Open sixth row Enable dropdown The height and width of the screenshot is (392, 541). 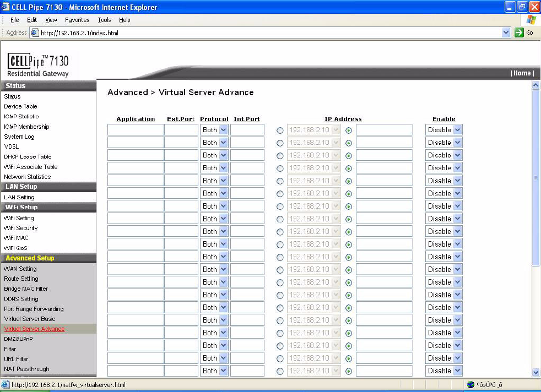(x=443, y=193)
